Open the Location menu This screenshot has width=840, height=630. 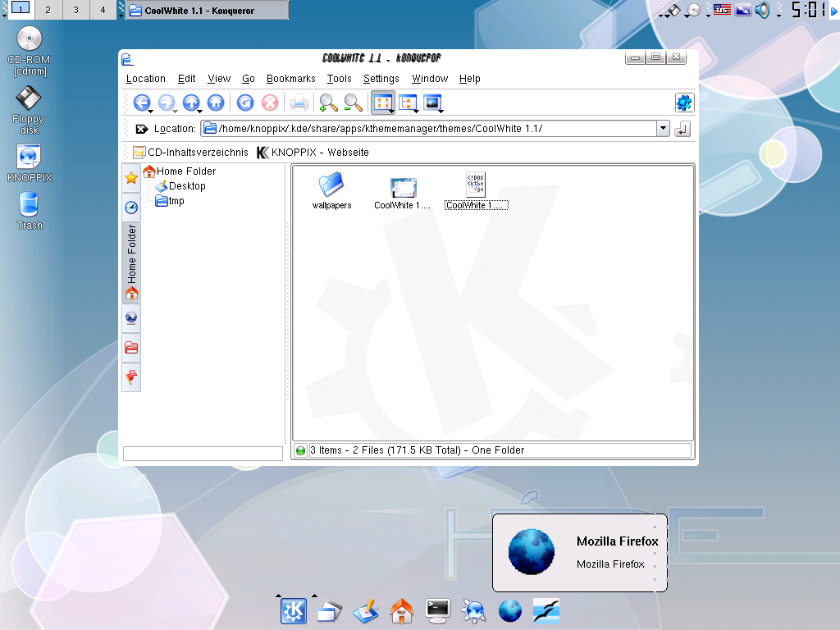pyautogui.click(x=146, y=79)
